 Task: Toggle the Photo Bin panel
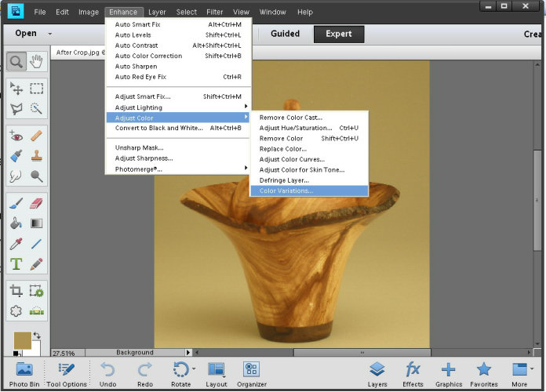[24, 372]
